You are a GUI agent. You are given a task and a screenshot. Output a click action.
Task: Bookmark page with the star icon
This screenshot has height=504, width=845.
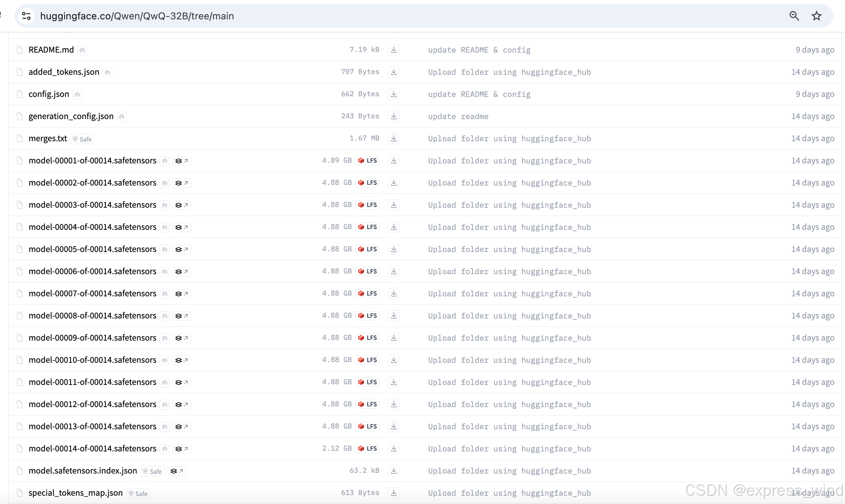[x=816, y=16]
